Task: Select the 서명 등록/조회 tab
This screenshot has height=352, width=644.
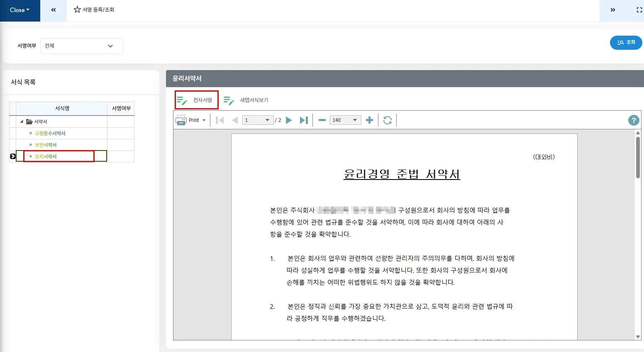Action: (94, 10)
